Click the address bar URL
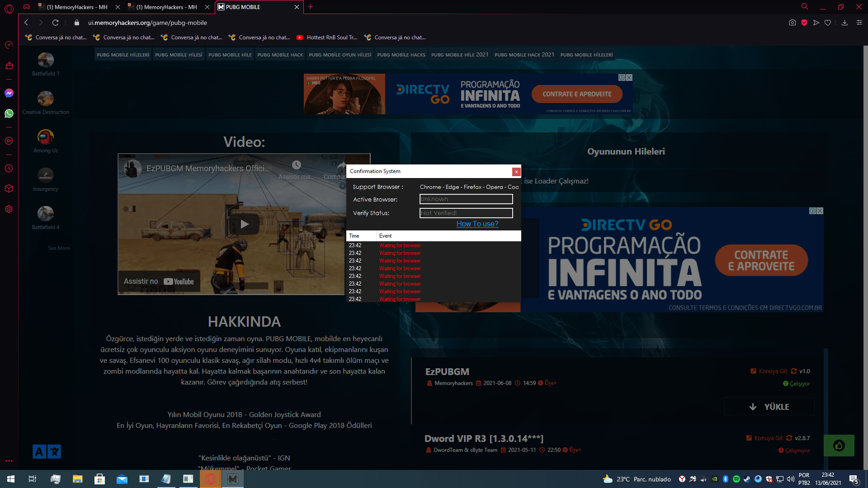Image resolution: width=868 pixels, height=488 pixels. [147, 23]
